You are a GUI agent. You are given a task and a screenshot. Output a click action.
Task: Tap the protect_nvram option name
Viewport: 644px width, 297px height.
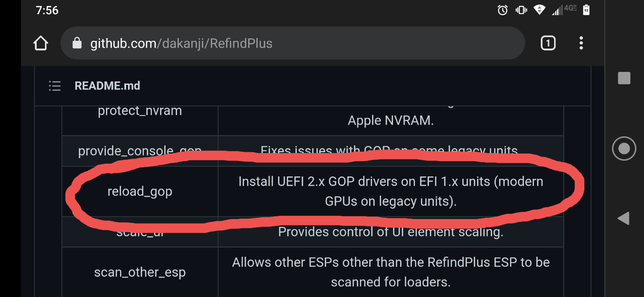tap(140, 111)
